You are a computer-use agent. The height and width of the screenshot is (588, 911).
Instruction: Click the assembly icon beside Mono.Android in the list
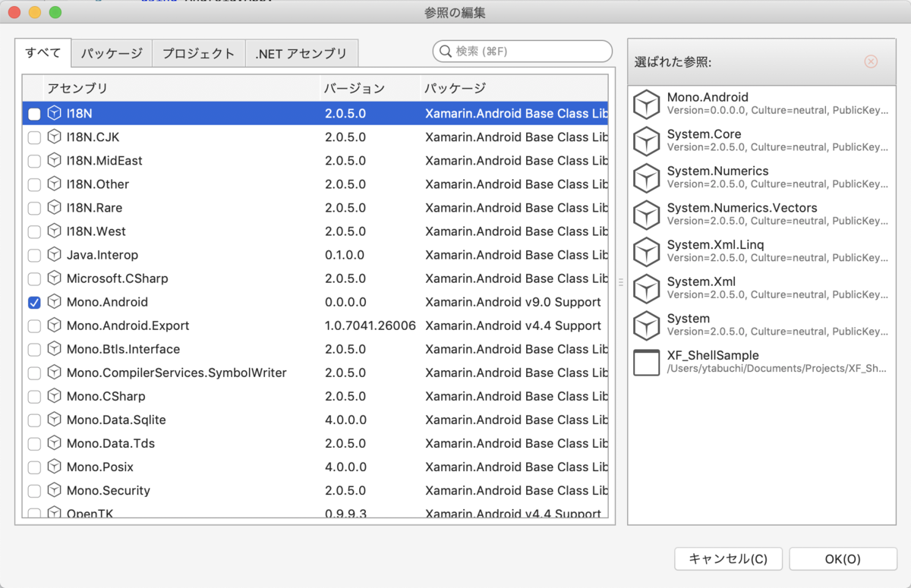point(54,301)
